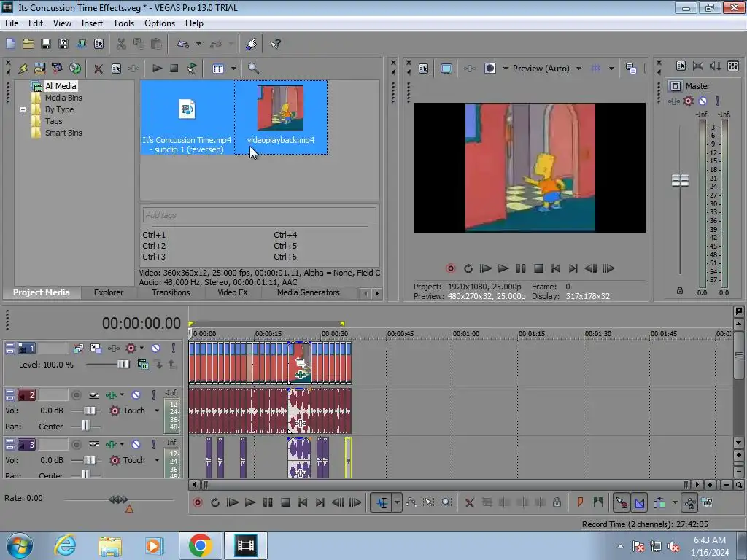Click the Add tags input field
747x560 pixels.
[x=259, y=215]
